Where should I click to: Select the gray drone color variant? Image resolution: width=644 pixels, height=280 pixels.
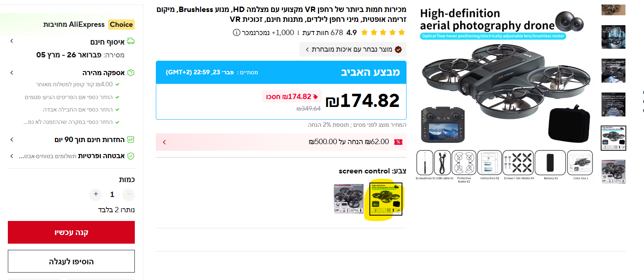(x=350, y=199)
